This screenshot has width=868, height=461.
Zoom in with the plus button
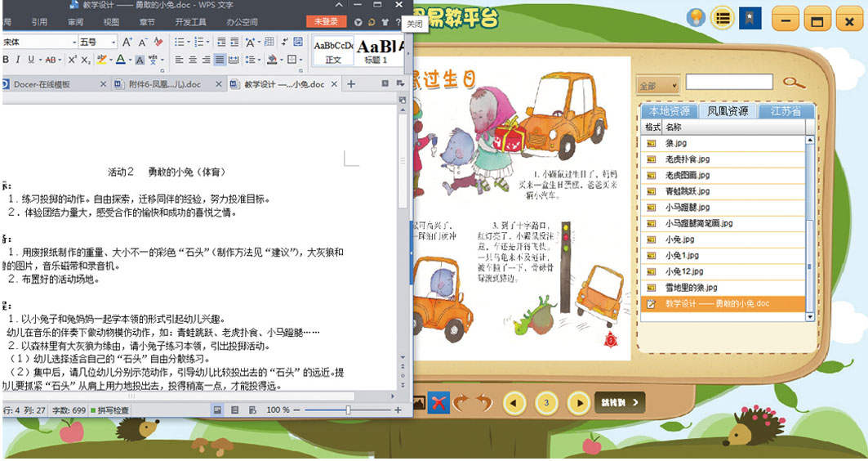(398, 410)
